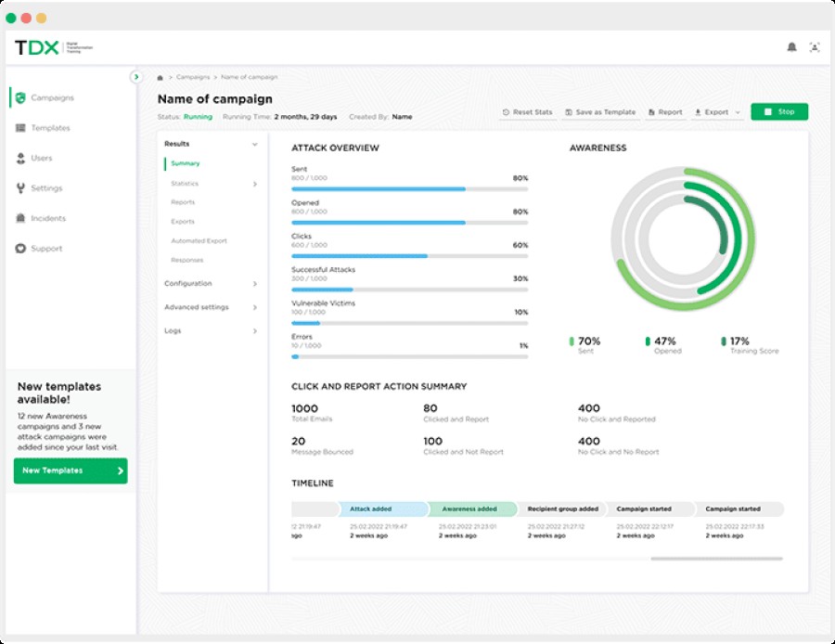Collapse the Results section

(x=255, y=145)
